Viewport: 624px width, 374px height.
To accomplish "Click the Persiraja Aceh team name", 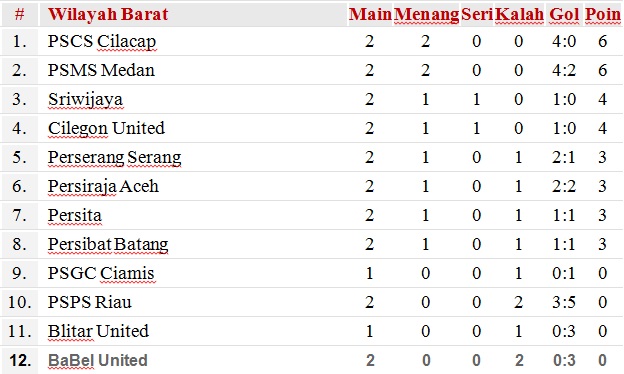I will [x=103, y=187].
